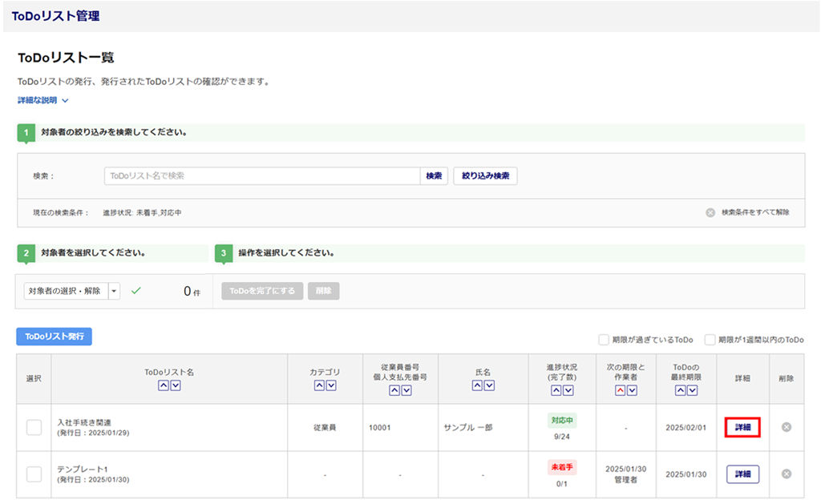The image size is (821, 504).
Task: Click the ToDoリスト発行 button
Action: click(54, 337)
